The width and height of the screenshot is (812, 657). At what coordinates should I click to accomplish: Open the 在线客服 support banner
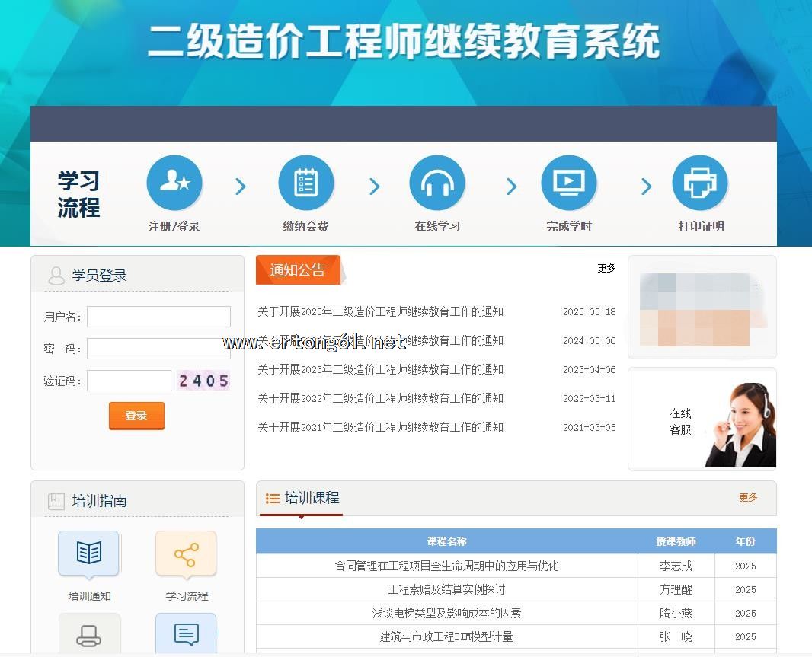click(702, 419)
